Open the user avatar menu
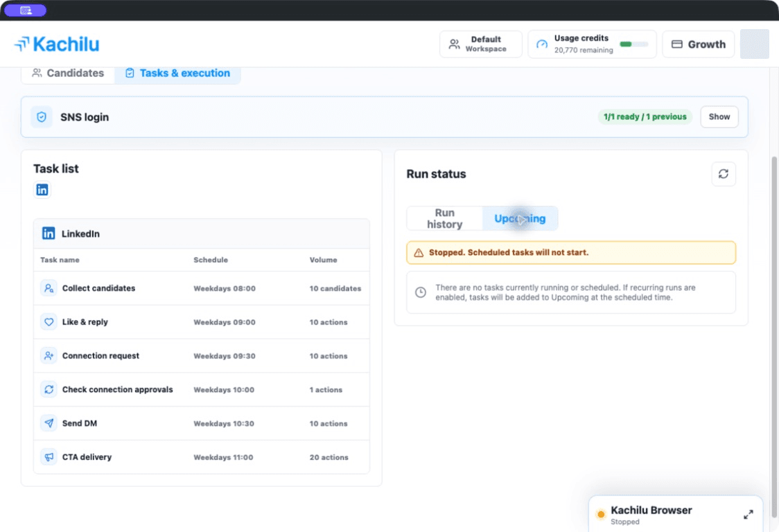 pyautogui.click(x=754, y=44)
